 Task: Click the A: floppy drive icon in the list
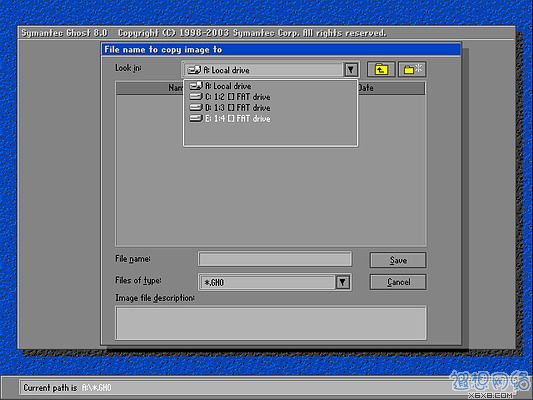click(x=196, y=86)
